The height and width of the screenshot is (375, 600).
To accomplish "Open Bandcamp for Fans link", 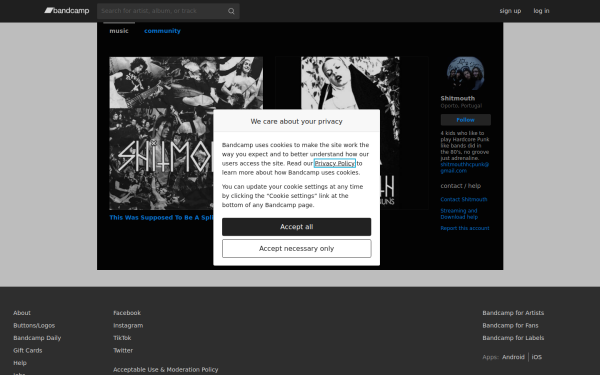I will [x=510, y=326].
